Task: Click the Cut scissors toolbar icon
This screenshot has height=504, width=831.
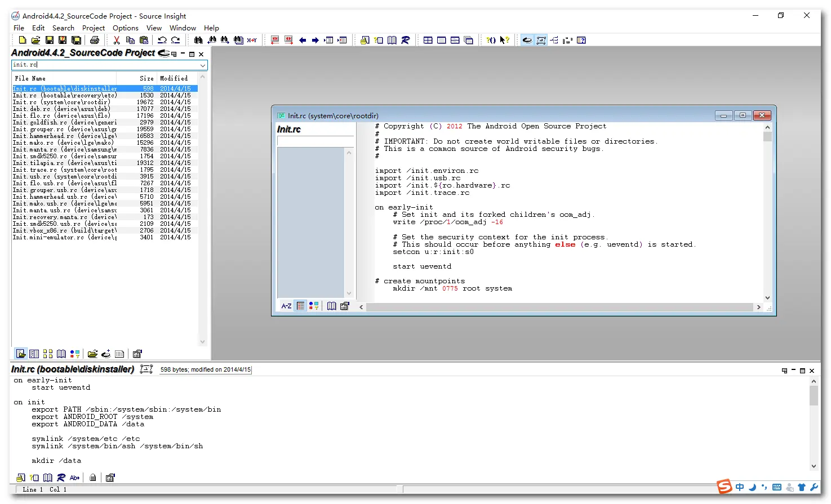Action: 117,40
